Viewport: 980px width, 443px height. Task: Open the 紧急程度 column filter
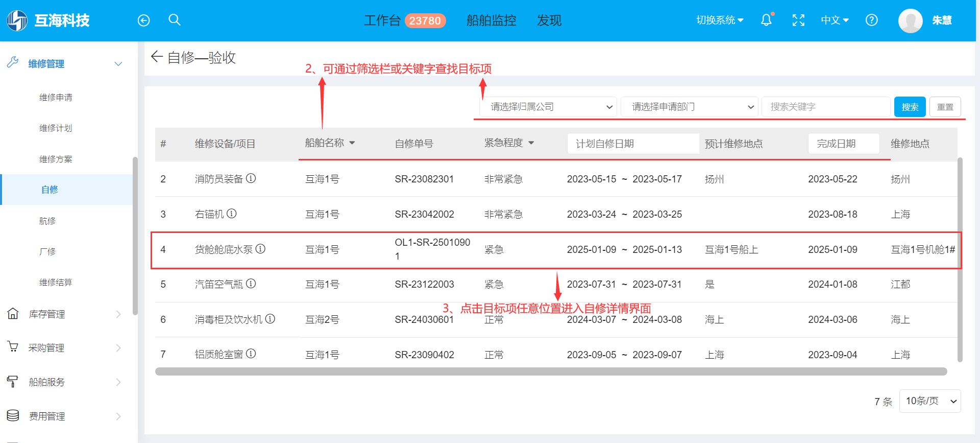tap(531, 143)
